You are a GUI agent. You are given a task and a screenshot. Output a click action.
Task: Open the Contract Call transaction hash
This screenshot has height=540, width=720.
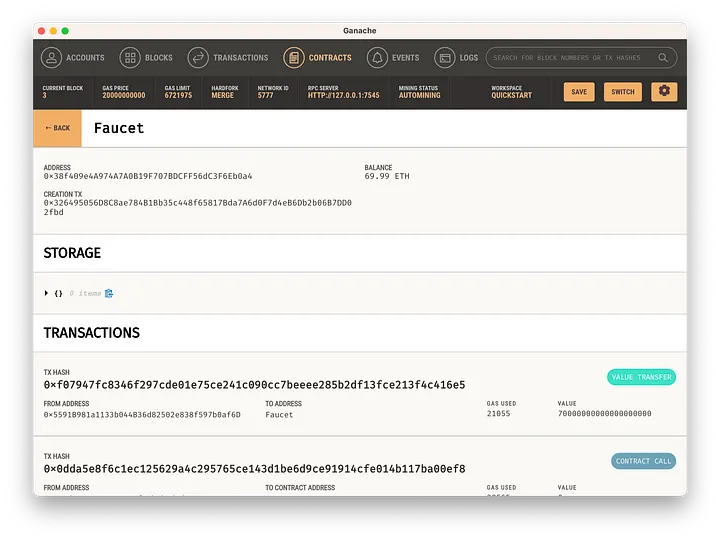[x=254, y=469]
